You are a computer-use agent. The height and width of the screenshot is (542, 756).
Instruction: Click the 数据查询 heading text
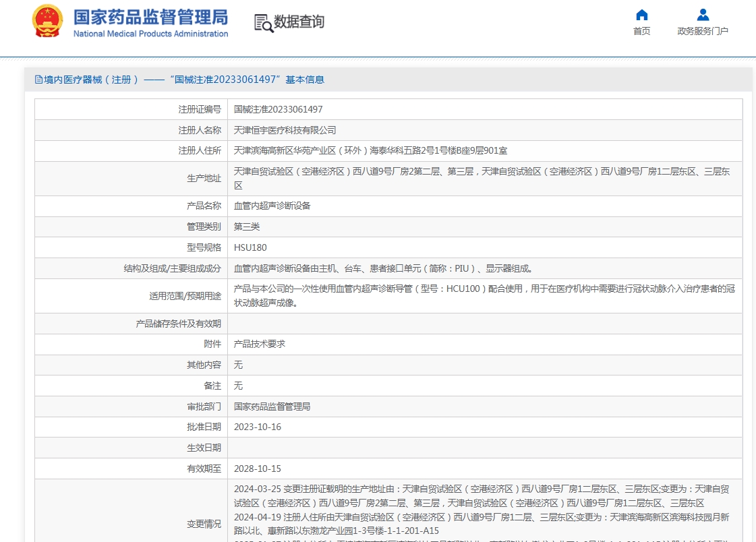(x=299, y=22)
